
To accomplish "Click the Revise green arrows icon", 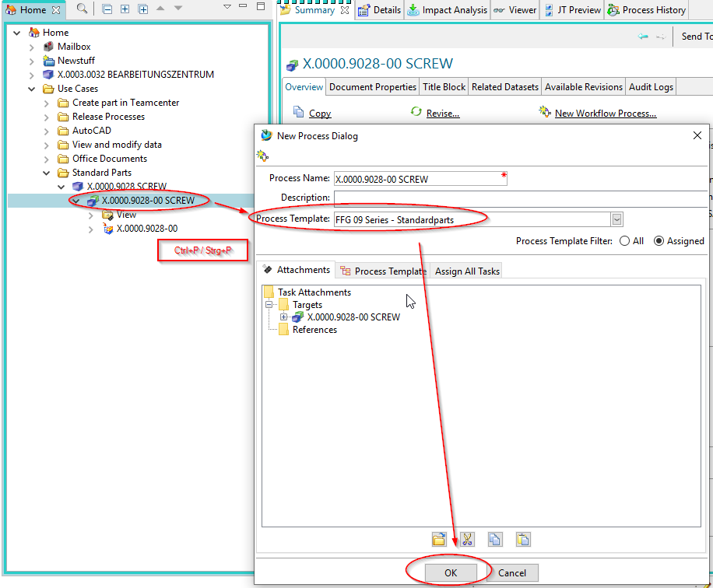I will coord(416,113).
